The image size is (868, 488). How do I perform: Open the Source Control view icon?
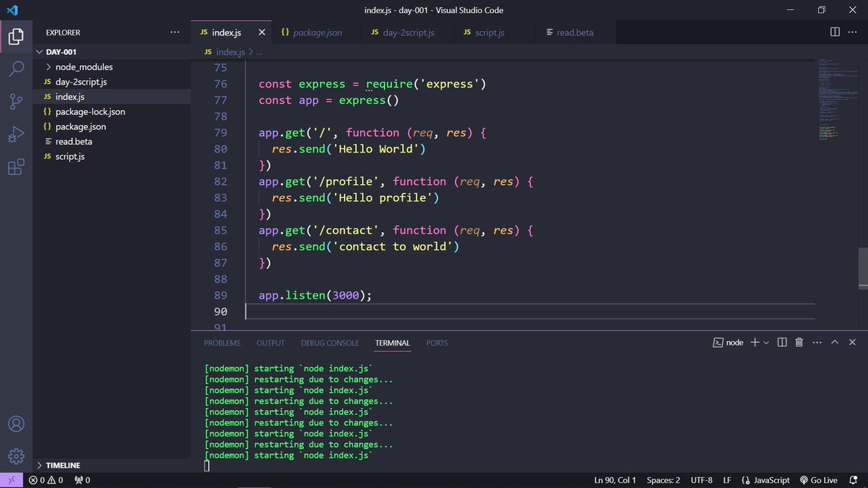pos(16,102)
